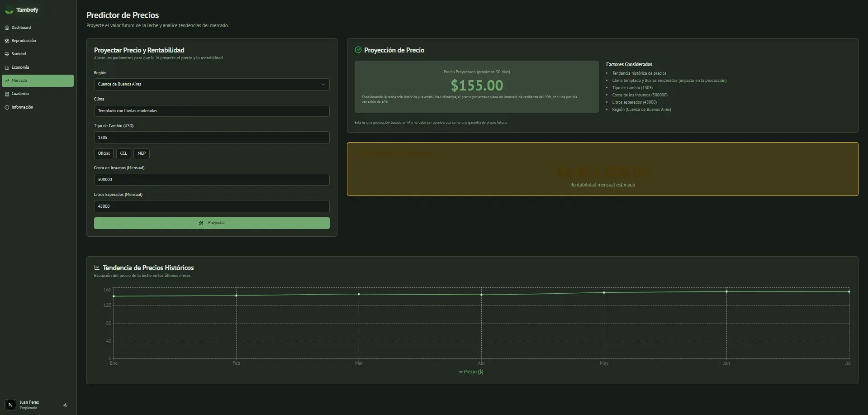Open the Región dropdown
This screenshot has width=868, height=415.
211,84
